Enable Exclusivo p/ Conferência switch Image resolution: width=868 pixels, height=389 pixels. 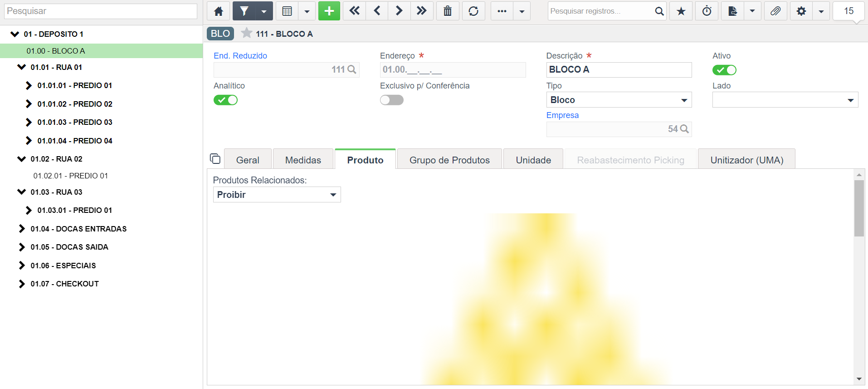[392, 100]
